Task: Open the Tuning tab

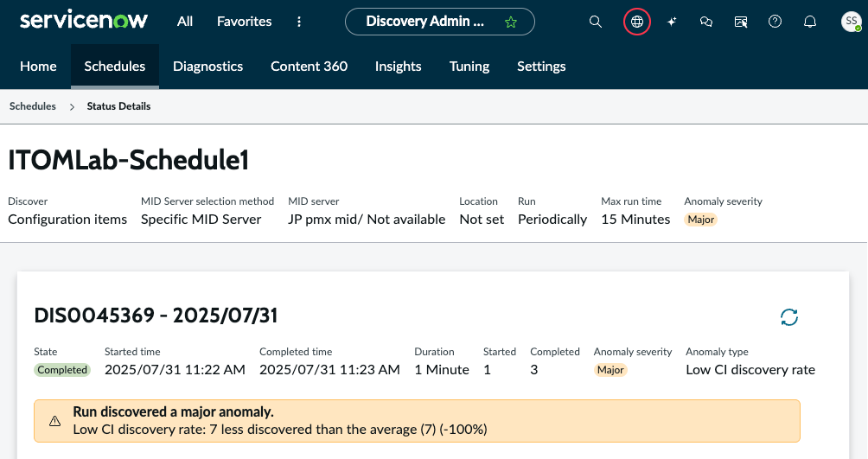Action: [469, 67]
